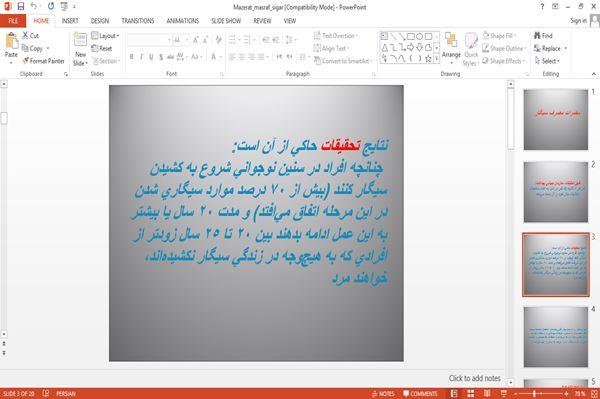Click to add notes area
The width and height of the screenshot is (600, 399).
pos(474,378)
